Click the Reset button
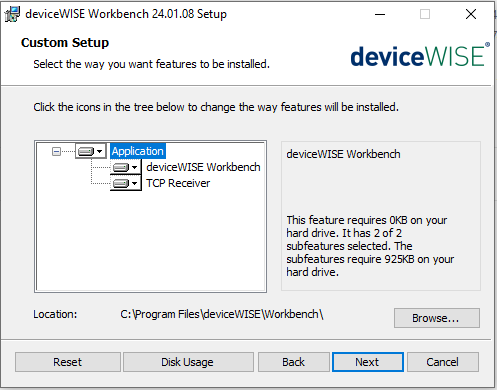 click(x=68, y=362)
